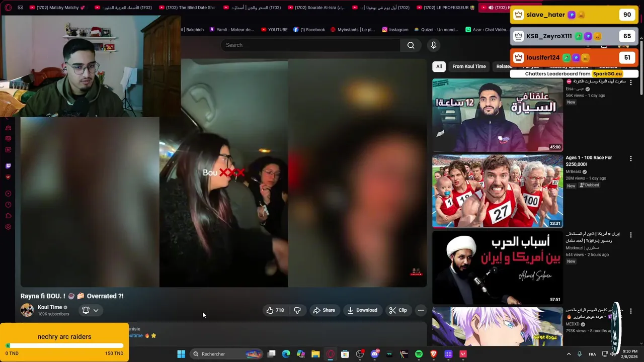Open the tab islands workspace icon
The height and width of the screenshot is (362, 644).
pyautogui.click(x=20, y=8)
